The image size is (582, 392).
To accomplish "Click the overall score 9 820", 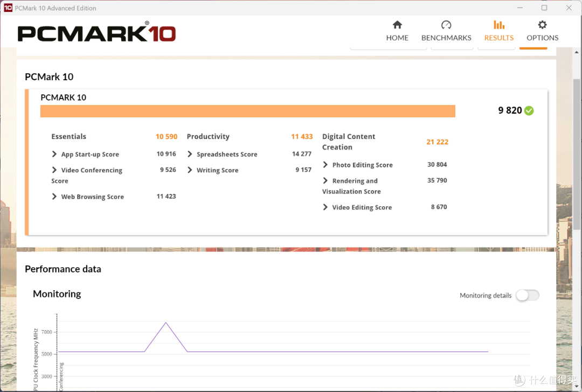I will pos(510,110).
